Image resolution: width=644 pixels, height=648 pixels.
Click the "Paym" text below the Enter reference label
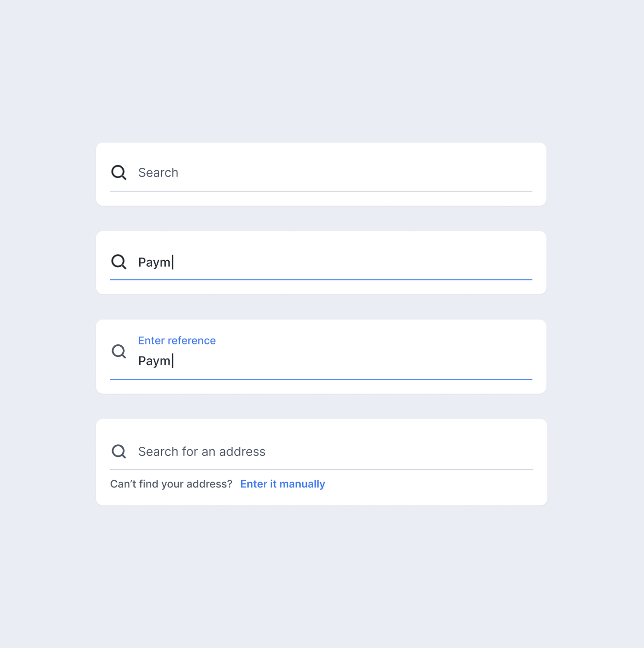[154, 361]
